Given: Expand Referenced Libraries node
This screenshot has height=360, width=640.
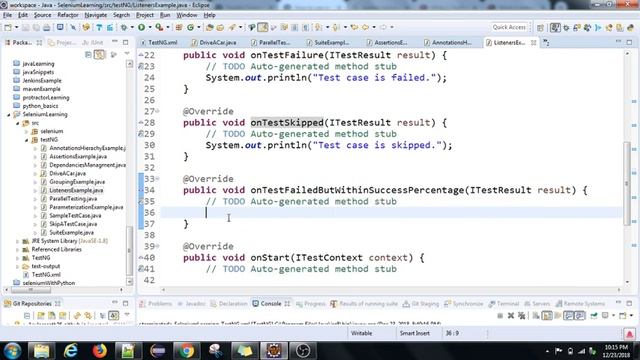Looking at the screenshot, I should pyautogui.click(x=18, y=249).
